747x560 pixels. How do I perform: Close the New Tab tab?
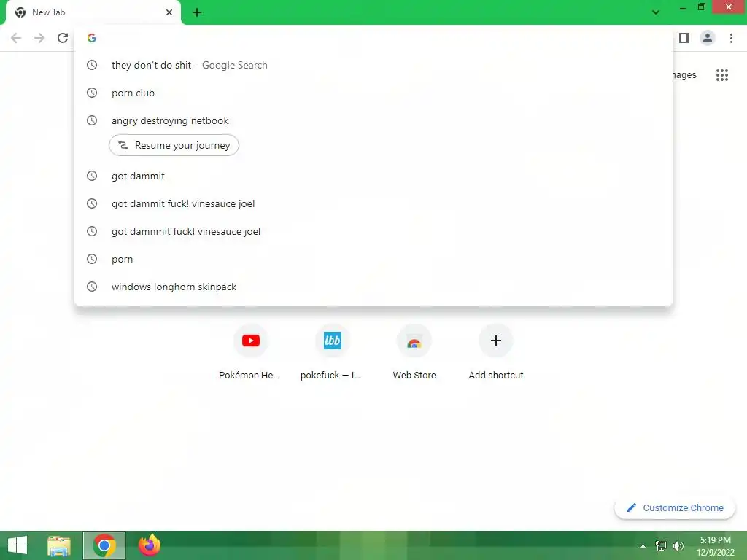(169, 12)
